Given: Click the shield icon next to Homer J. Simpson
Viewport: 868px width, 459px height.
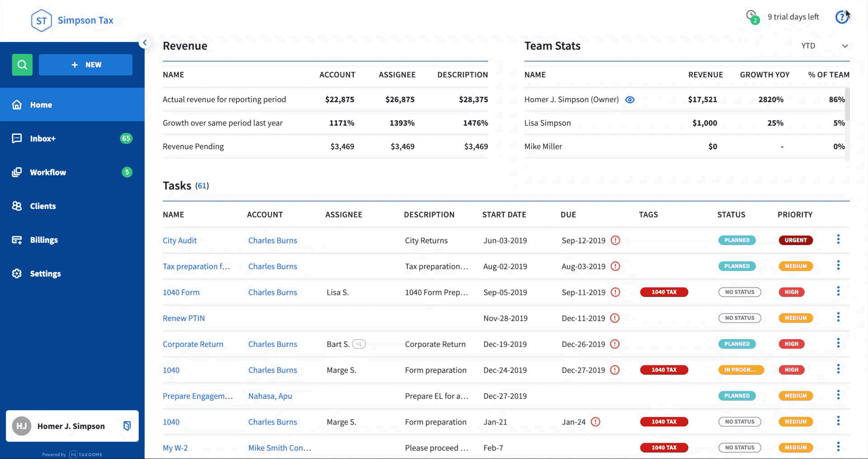Looking at the screenshot, I should [127, 426].
